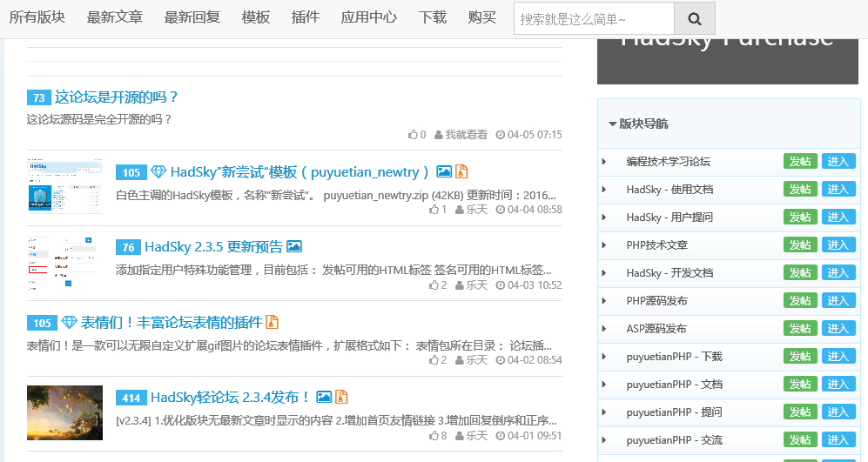Expand PHP源码发布 arrow
The image size is (868, 462).
point(604,301)
